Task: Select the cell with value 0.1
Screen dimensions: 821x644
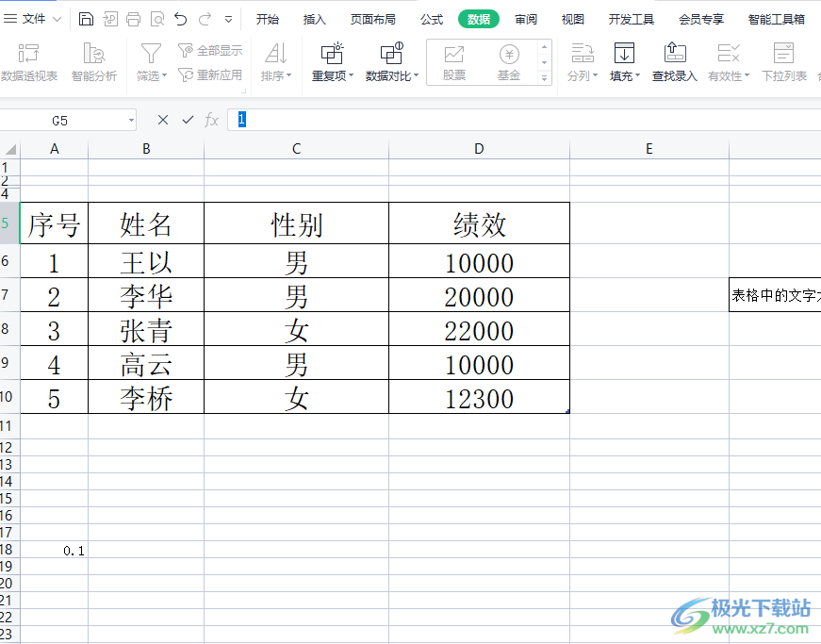Action: coord(55,550)
